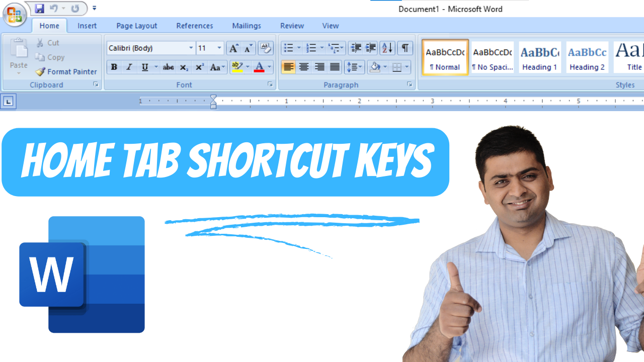Screen dimensions: 644x362
Task: Toggle Superscript formatting
Action: (x=200, y=67)
